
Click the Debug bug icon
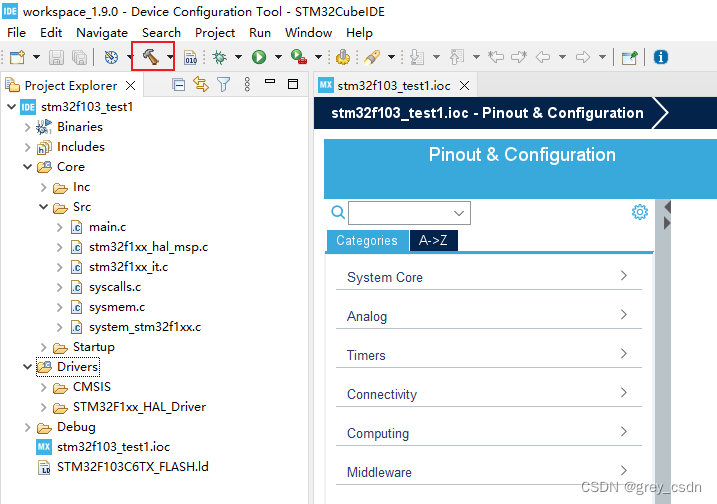point(220,57)
